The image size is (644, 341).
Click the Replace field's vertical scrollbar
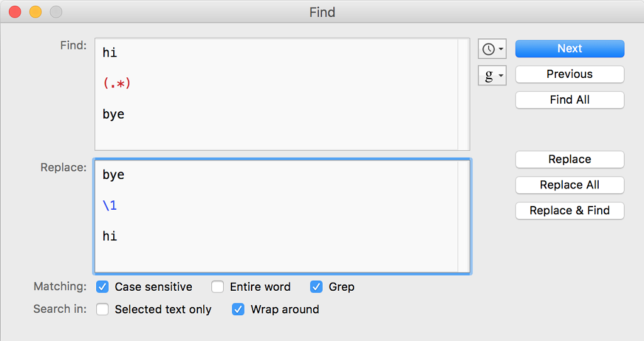[464, 217]
